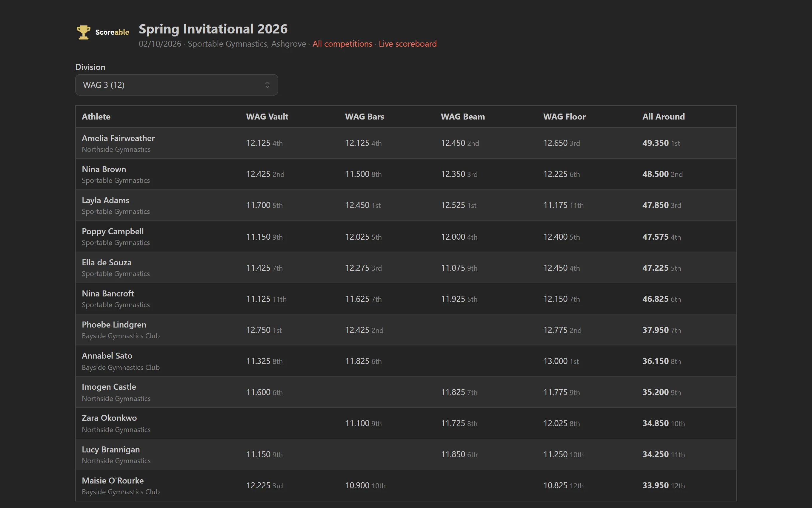Open the All competitions link
This screenshot has height=508, width=812.
pyautogui.click(x=342, y=44)
